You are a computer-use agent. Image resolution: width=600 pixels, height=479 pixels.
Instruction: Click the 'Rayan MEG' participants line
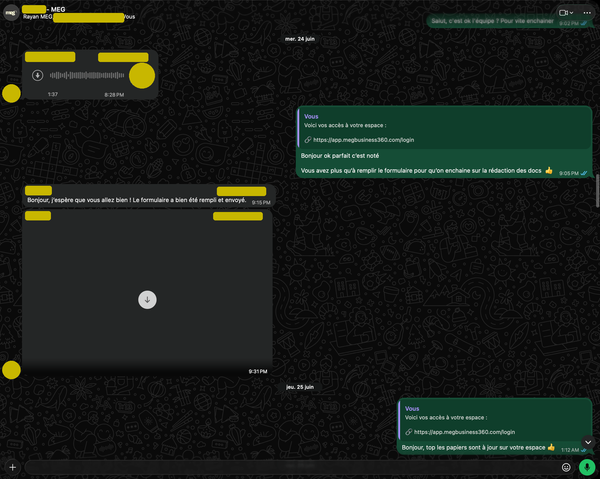click(x=79, y=17)
